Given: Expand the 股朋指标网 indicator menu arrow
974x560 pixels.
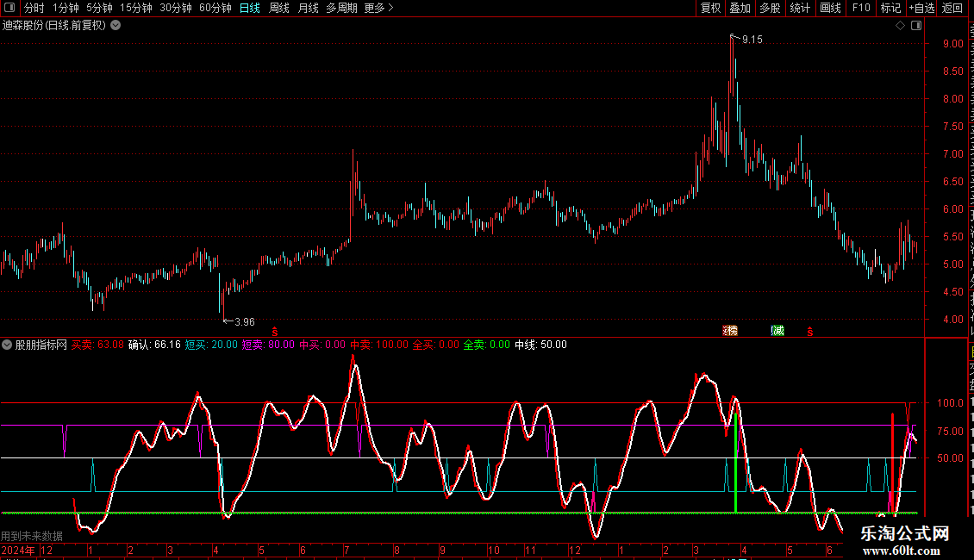Looking at the screenshot, I should (x=7, y=345).
